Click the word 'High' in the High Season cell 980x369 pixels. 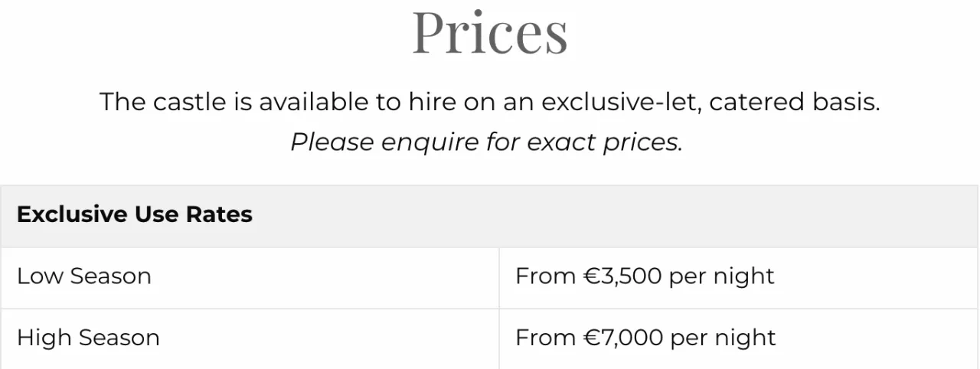coord(44,338)
